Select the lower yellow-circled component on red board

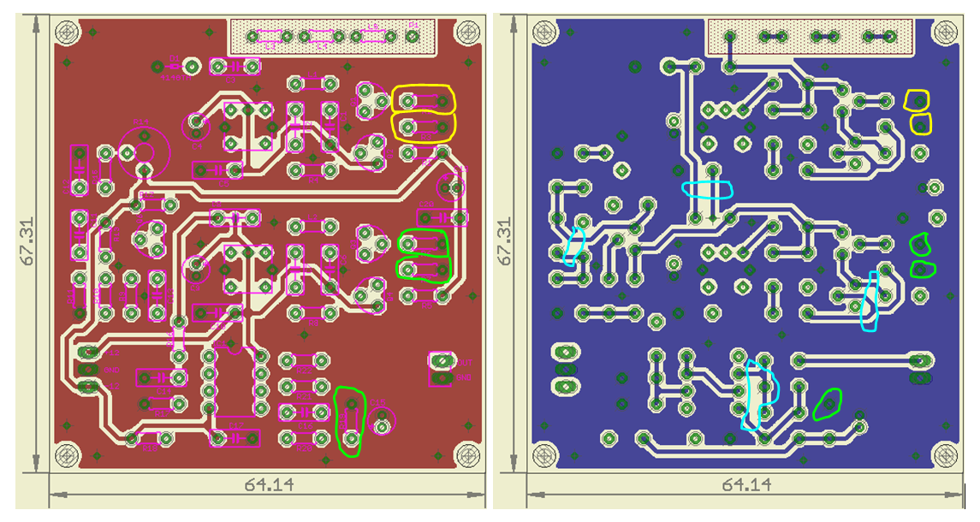coord(424,127)
